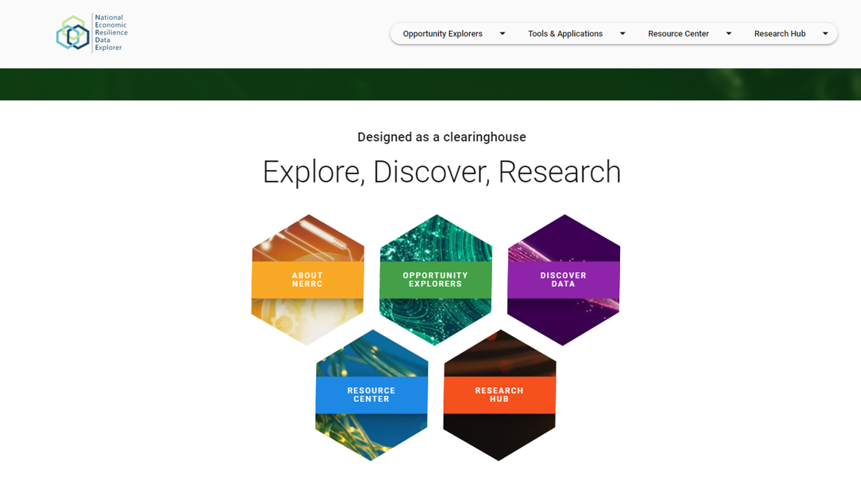Select the purple Discover Data hexagon
861x504 pixels.
pos(563,279)
